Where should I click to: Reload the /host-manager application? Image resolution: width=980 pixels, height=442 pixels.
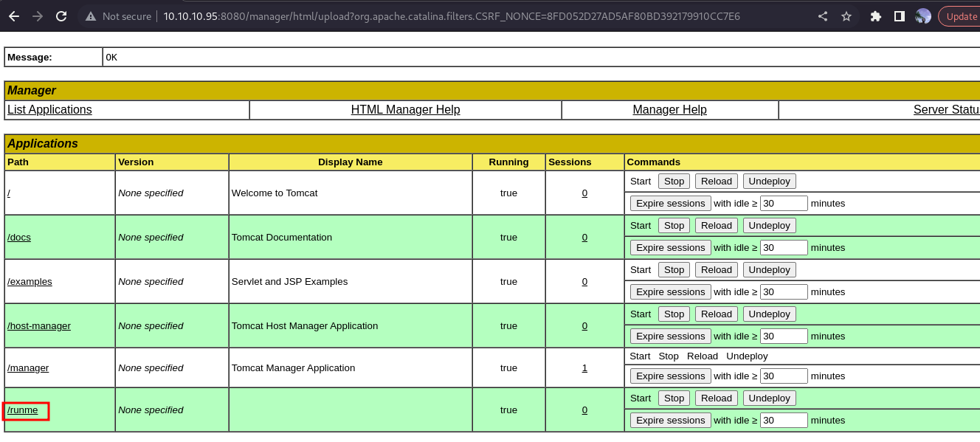click(x=717, y=314)
